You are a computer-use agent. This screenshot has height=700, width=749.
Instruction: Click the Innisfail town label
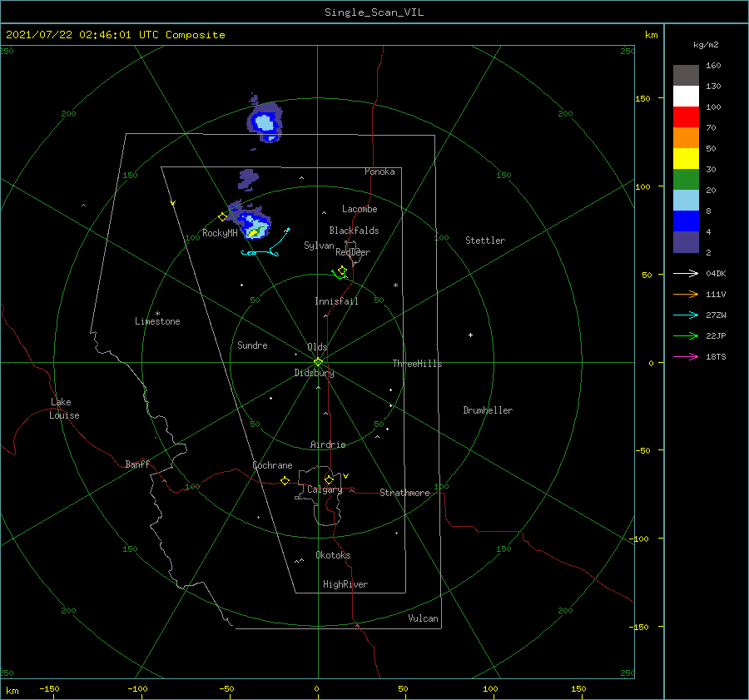click(336, 301)
